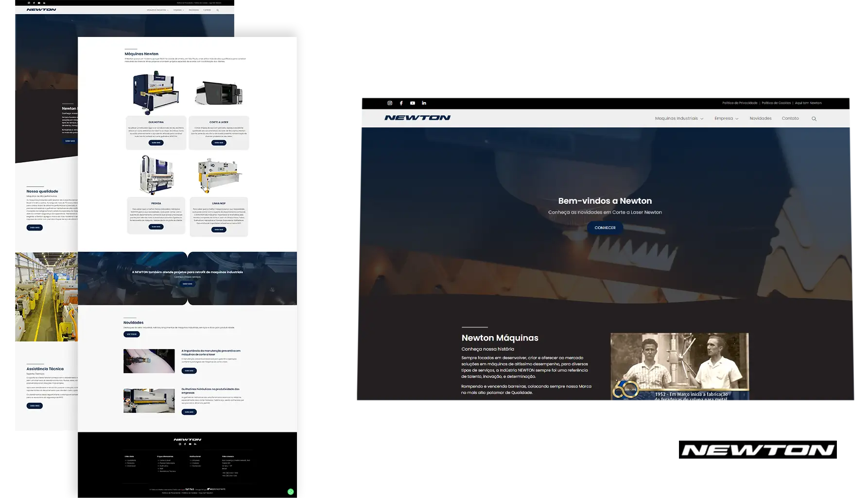Image resolution: width=868 pixels, height=498 pixels.
Task: Click the Nossa qualidade heading
Action: tap(42, 192)
